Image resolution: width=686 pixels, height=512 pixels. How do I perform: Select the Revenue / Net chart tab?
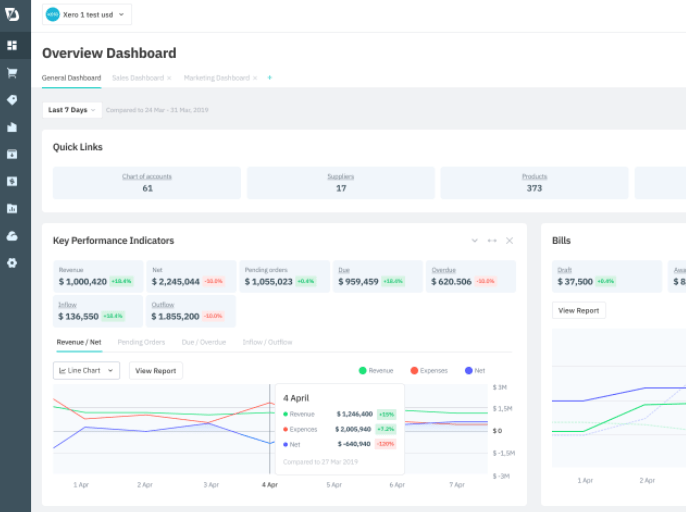(79, 342)
